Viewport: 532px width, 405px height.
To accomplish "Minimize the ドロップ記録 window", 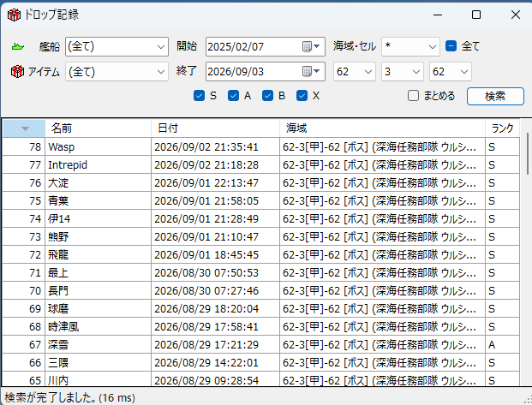I will tap(438, 15).
